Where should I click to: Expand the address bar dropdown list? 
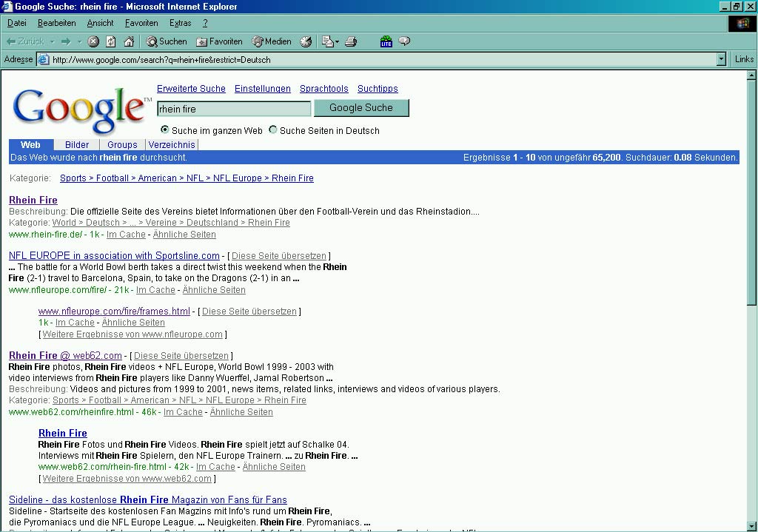click(721, 59)
